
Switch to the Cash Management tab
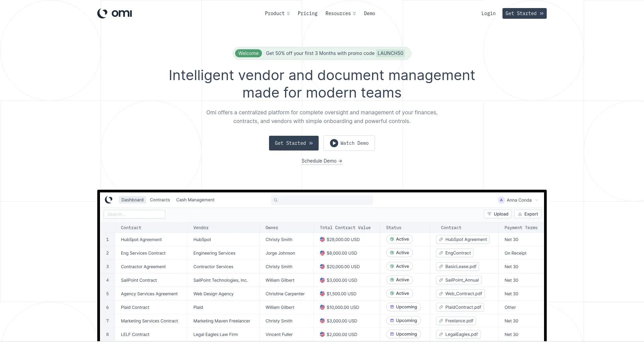click(x=195, y=200)
